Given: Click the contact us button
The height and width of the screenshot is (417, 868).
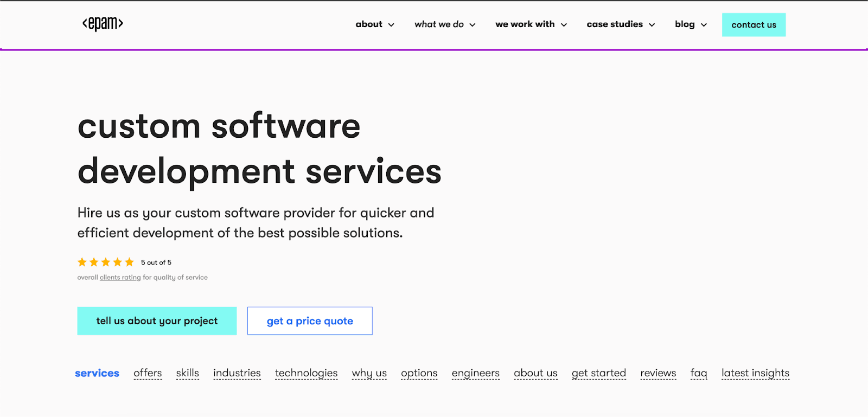Looking at the screenshot, I should coord(754,25).
